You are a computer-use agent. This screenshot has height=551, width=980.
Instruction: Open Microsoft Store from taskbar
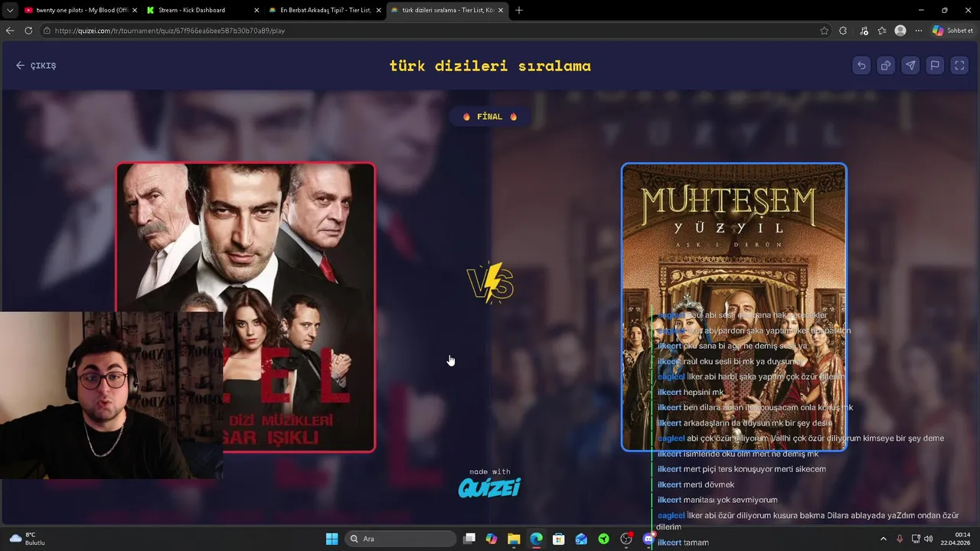tap(559, 539)
